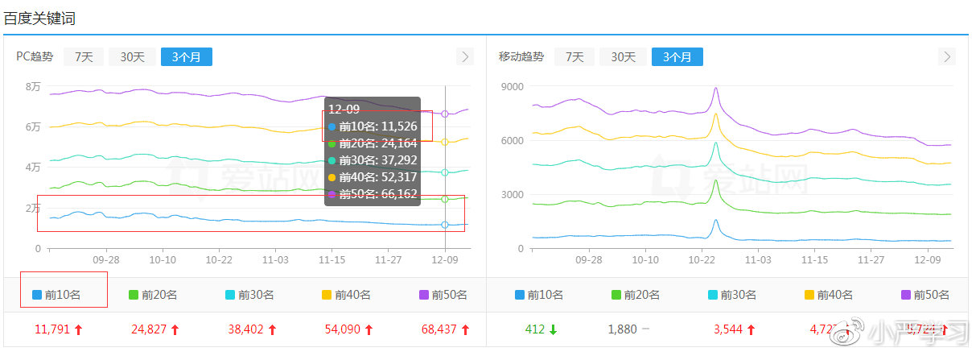
Task: Toggle 前10名 series in PC legend
Action: pyautogui.click(x=56, y=295)
